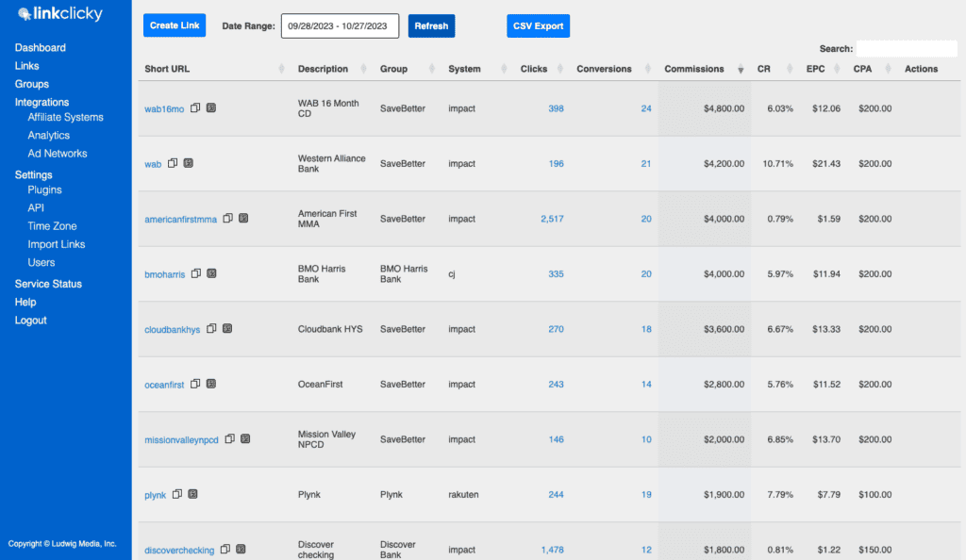Export the table with CSV Export
Image resolution: width=966 pixels, height=560 pixels.
[x=538, y=25]
